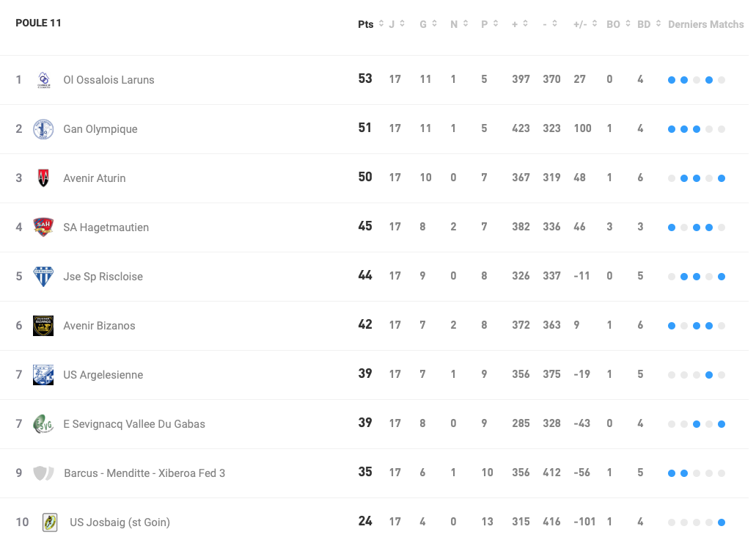Click the US Argelesienne club logo

[43, 375]
